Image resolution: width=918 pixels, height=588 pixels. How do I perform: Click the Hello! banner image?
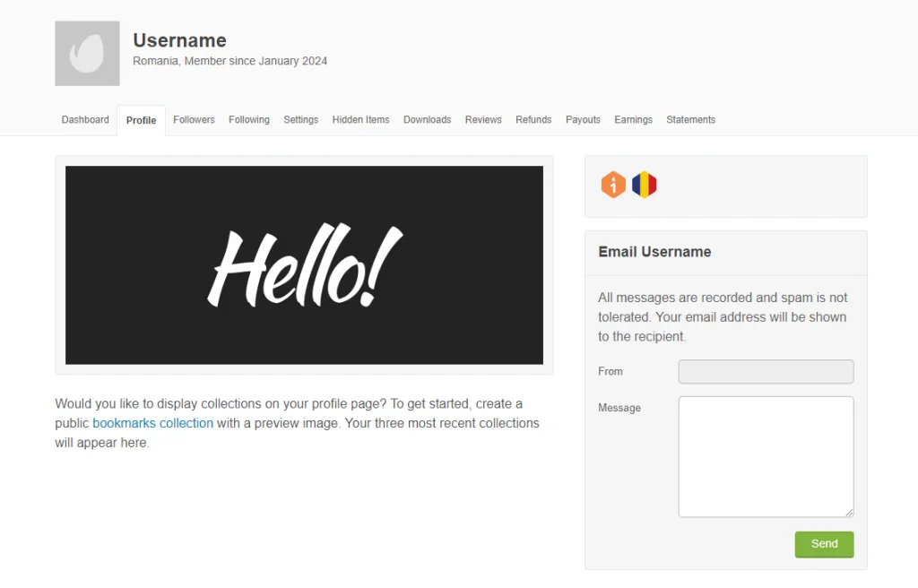(x=304, y=265)
